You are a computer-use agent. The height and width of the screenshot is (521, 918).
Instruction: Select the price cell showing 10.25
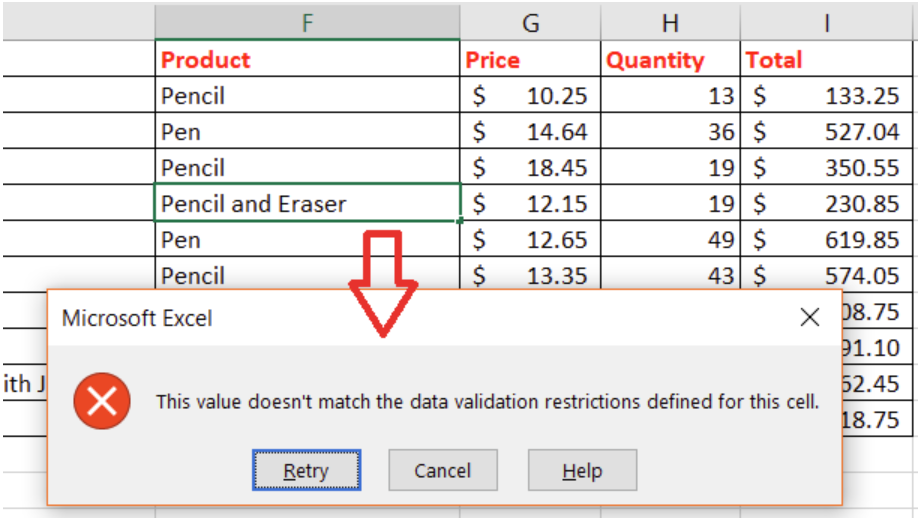[530, 96]
